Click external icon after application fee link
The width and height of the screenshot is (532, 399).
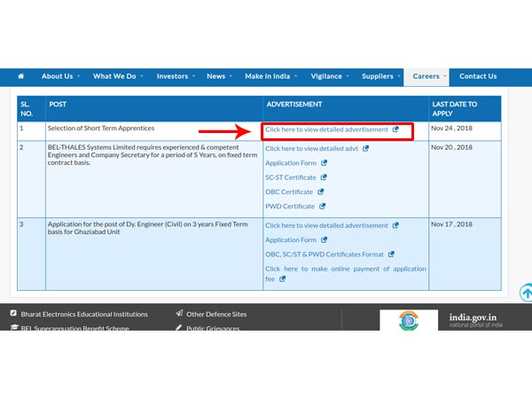coord(282,279)
